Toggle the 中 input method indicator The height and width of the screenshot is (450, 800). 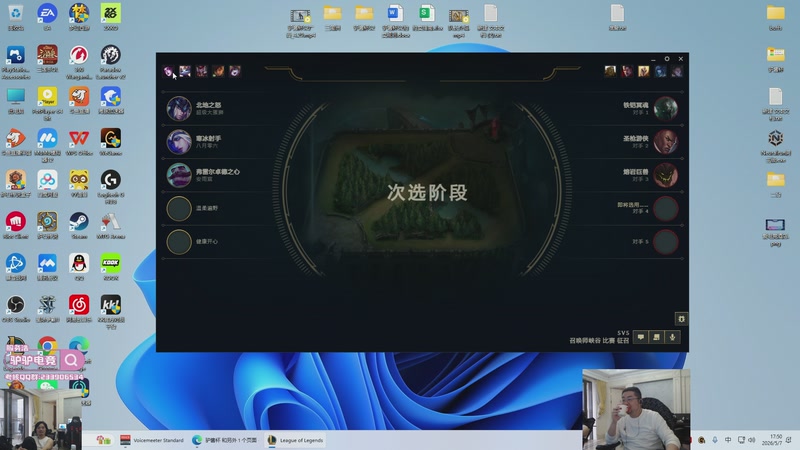pos(728,440)
